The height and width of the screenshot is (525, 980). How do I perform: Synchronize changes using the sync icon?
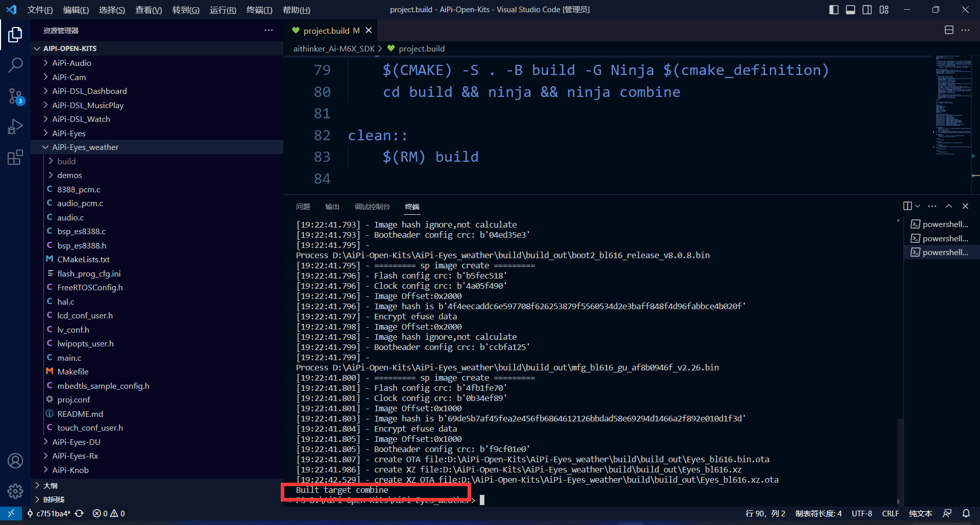[x=80, y=513]
